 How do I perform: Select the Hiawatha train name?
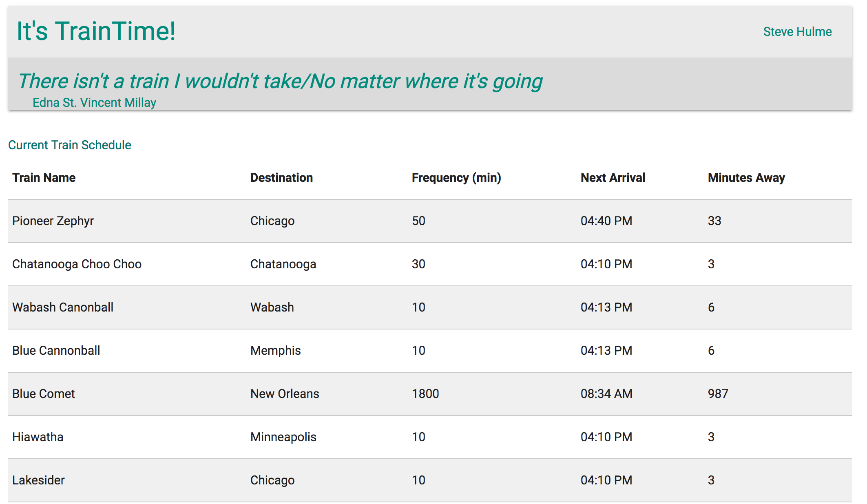[x=38, y=437]
